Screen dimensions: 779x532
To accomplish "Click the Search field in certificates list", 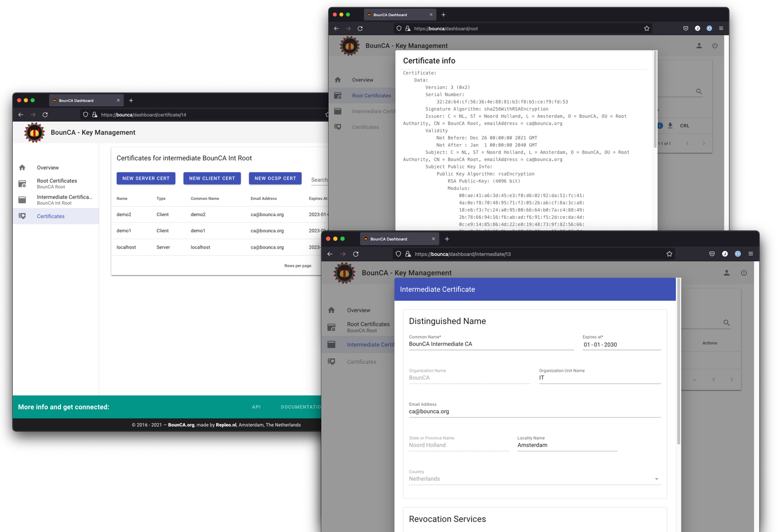I will click(x=319, y=180).
